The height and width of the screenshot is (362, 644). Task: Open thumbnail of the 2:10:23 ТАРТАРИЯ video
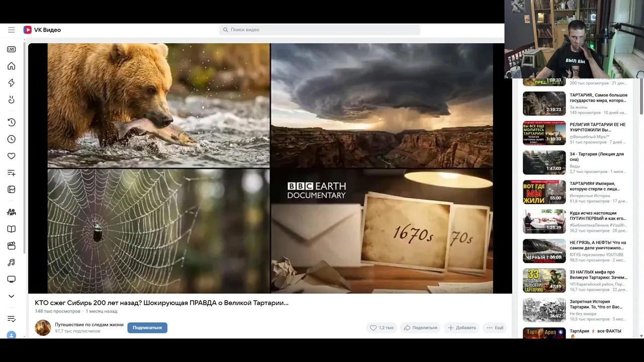click(x=544, y=104)
